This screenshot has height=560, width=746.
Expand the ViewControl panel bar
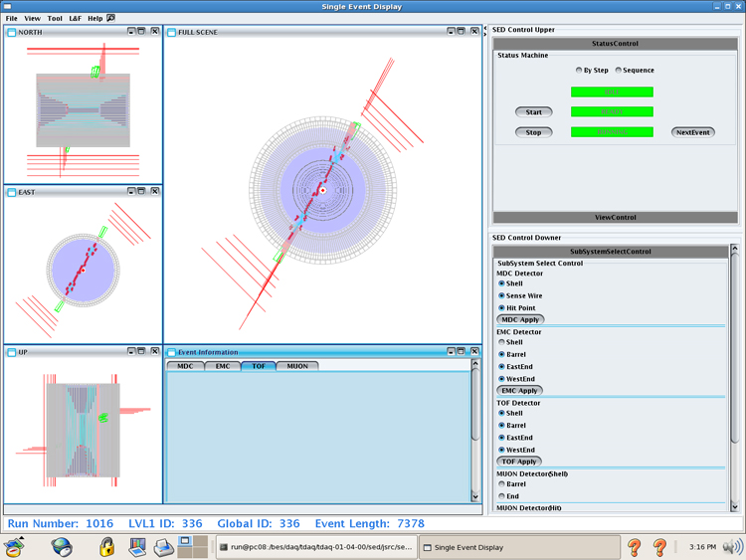tap(616, 217)
